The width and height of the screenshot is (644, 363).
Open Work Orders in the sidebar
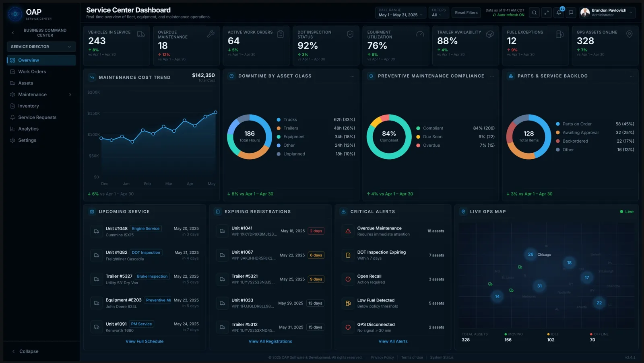(41, 72)
